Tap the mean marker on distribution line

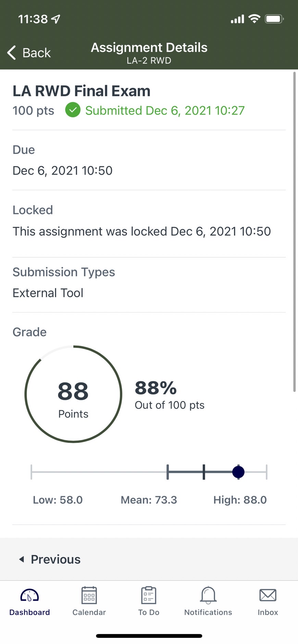[x=204, y=472]
